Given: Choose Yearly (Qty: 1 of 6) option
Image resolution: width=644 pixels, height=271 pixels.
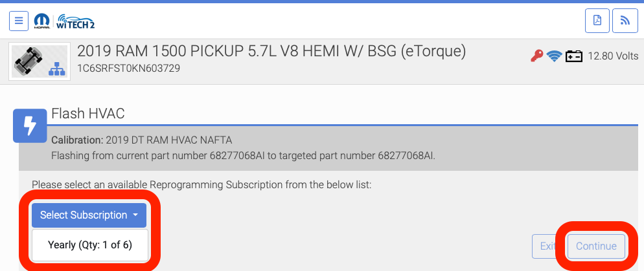Looking at the screenshot, I should [x=89, y=245].
